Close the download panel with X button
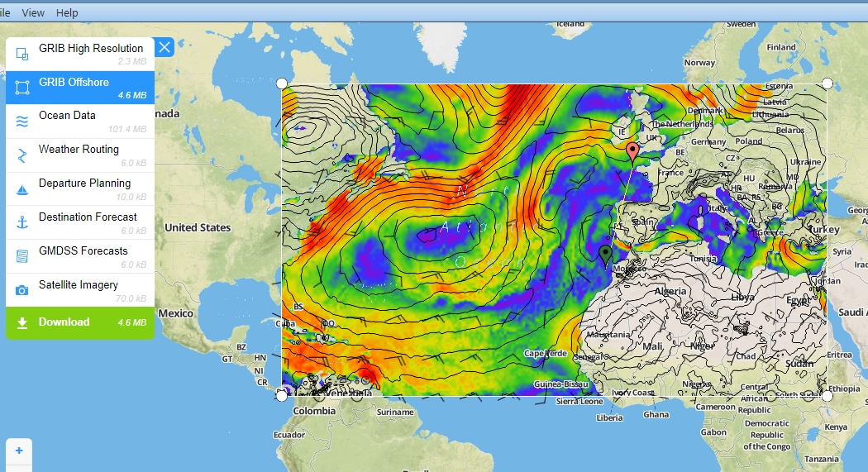The height and width of the screenshot is (472, 868). pos(165,47)
